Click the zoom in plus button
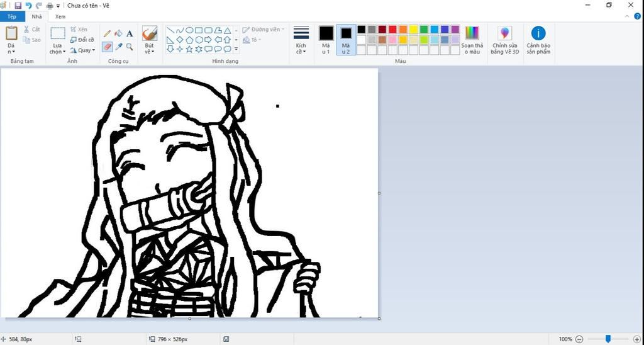Viewport: 644px width, 345px height. (x=637, y=339)
